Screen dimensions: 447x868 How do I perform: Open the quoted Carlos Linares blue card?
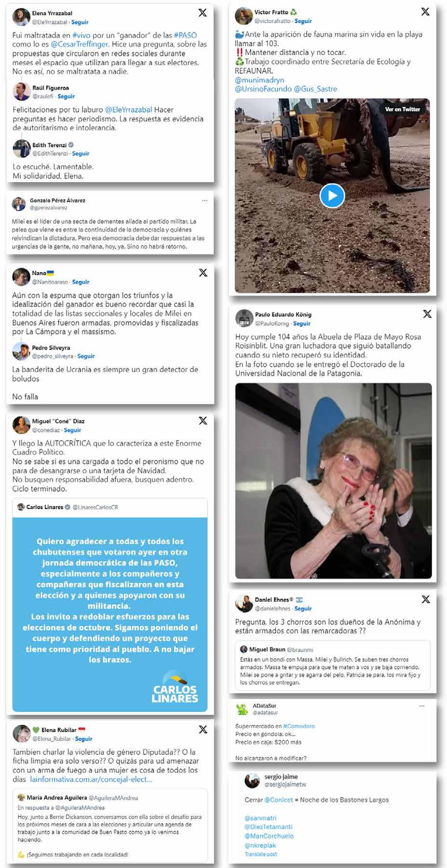pyautogui.click(x=110, y=615)
